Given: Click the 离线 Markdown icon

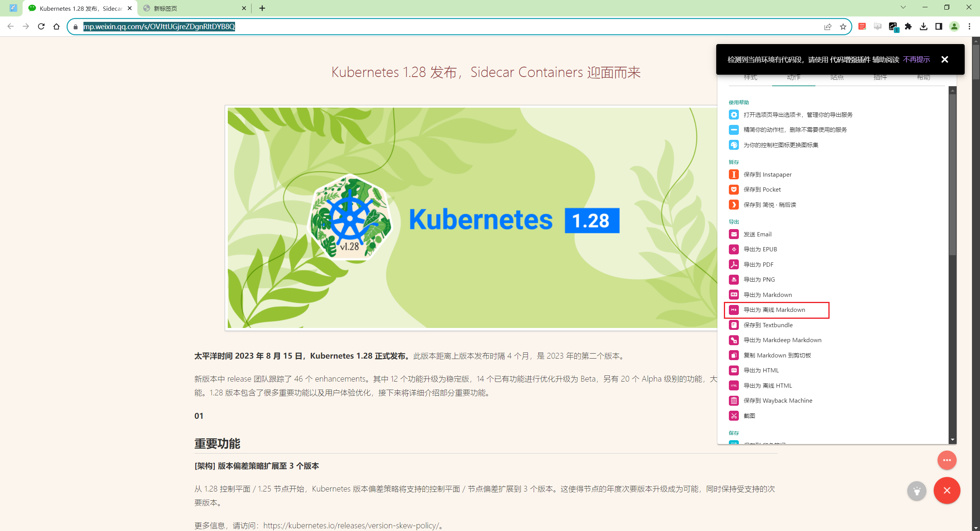Looking at the screenshot, I should coord(733,310).
